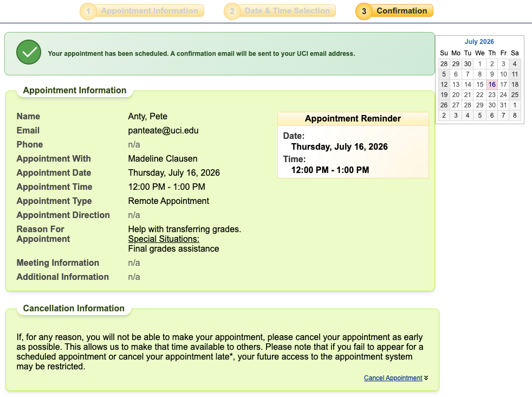Click the Appointment Direction n/a value
This screenshot has width=532, height=397.
[134, 215]
